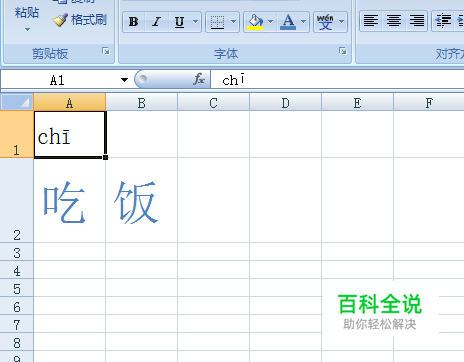The height and width of the screenshot is (362, 464).
Task: Select row 7 header
Action: pyautogui.click(x=17, y=324)
